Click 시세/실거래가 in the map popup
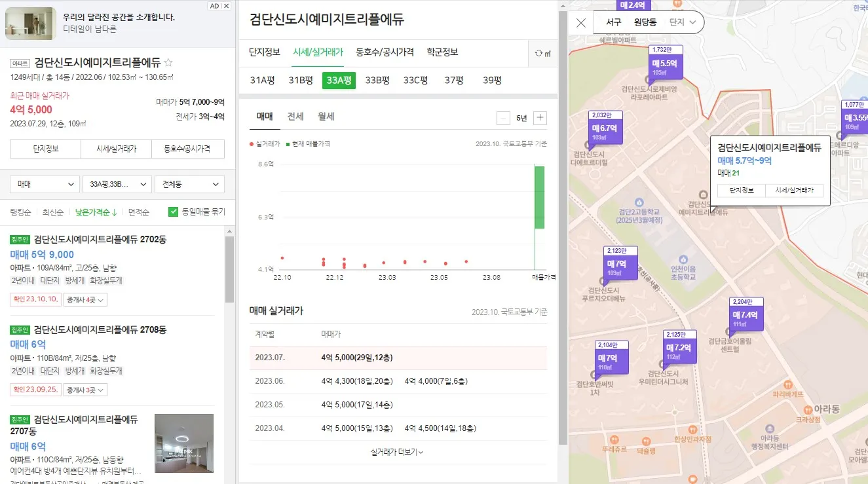The width and height of the screenshot is (868, 484). pos(794,190)
